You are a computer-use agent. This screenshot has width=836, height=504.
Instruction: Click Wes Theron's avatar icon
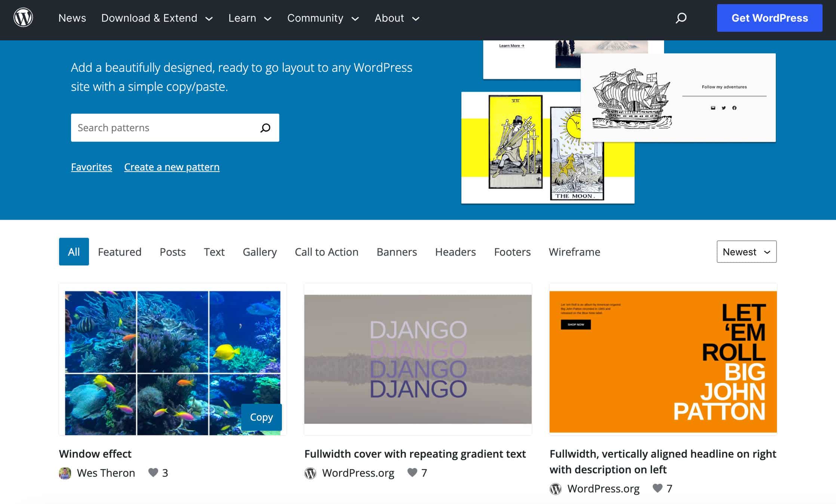(65, 473)
